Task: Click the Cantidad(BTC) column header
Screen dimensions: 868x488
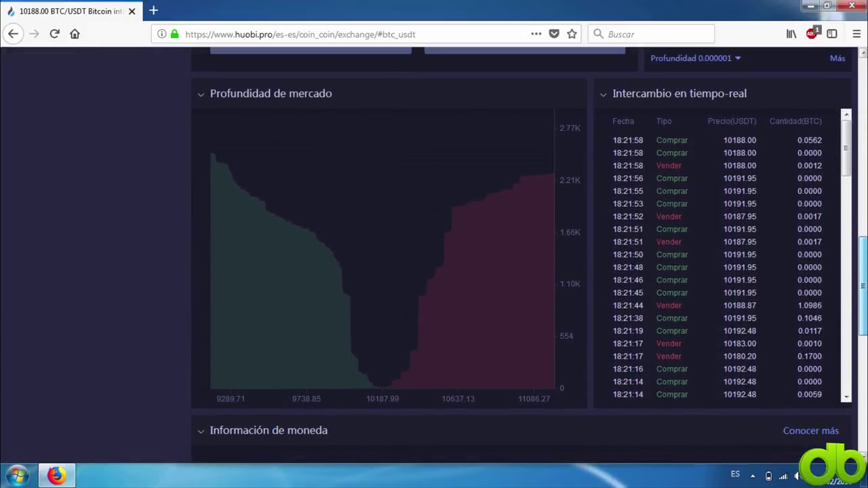Action: [795, 121]
